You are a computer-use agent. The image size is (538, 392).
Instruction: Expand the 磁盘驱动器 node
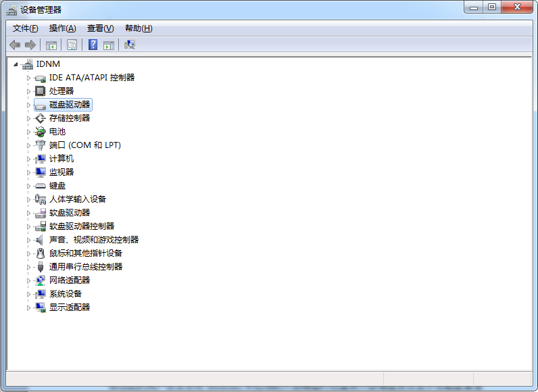pyautogui.click(x=28, y=105)
